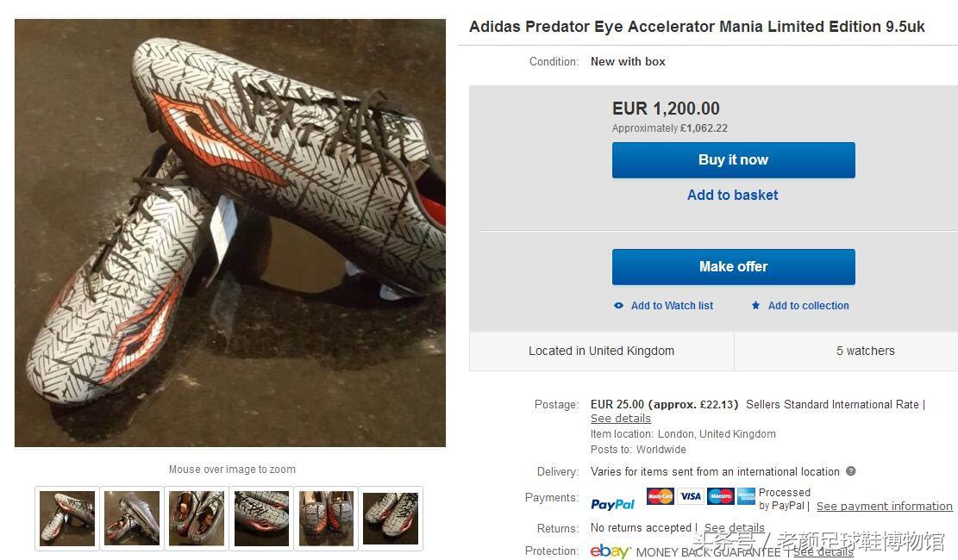Click the main product photo of the boots

pyautogui.click(x=231, y=233)
